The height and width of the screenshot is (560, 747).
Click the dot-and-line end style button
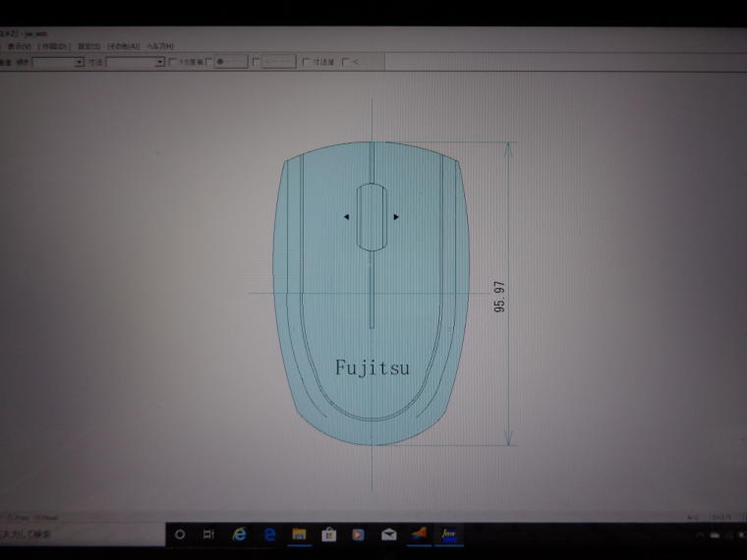click(x=231, y=62)
